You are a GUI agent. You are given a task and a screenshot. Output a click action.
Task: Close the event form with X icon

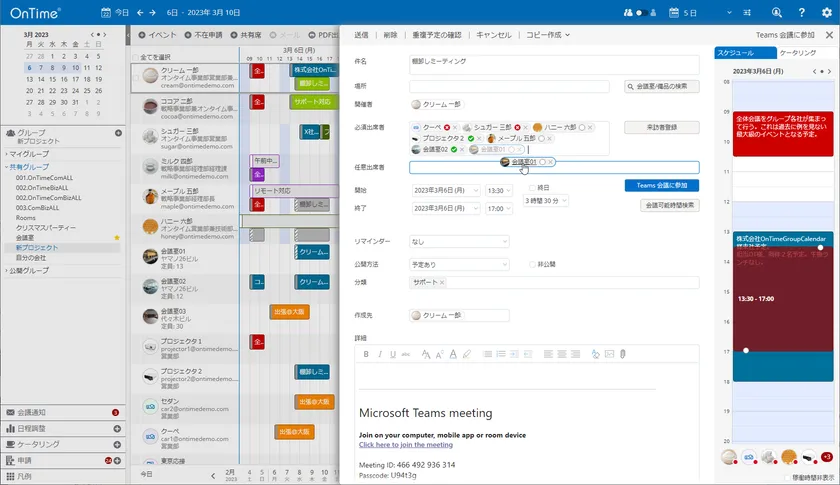(x=831, y=34)
